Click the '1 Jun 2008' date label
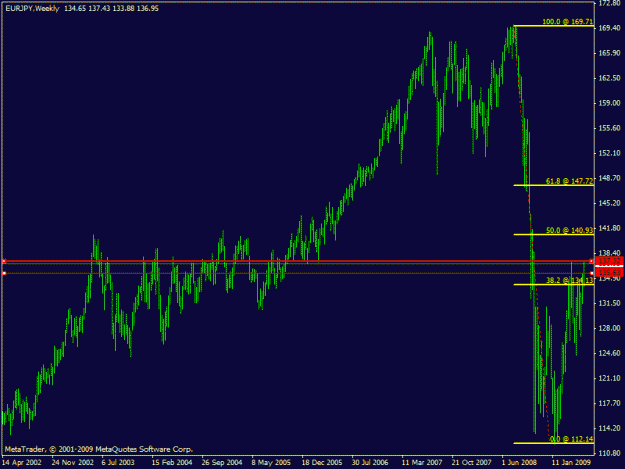Viewport: 625px width, 469px height. point(519,463)
